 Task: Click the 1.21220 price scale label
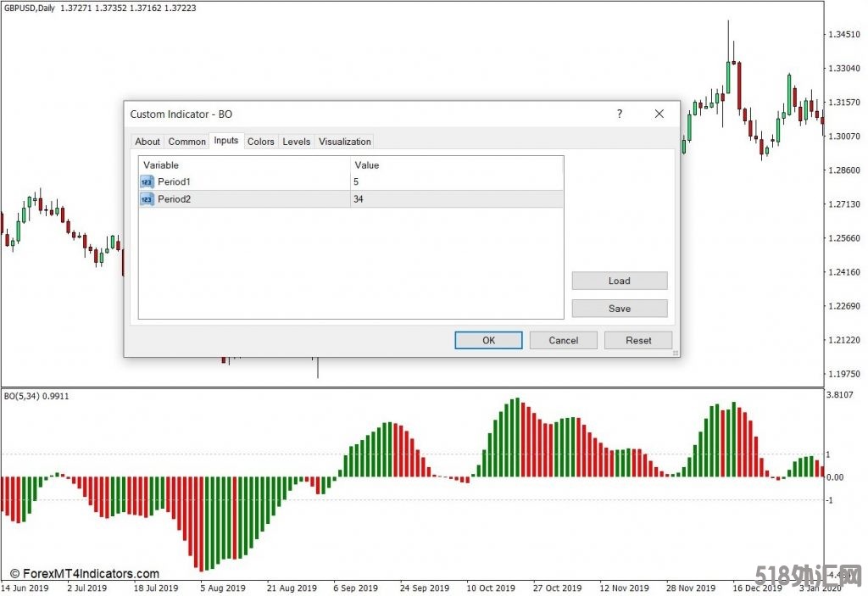coord(844,340)
